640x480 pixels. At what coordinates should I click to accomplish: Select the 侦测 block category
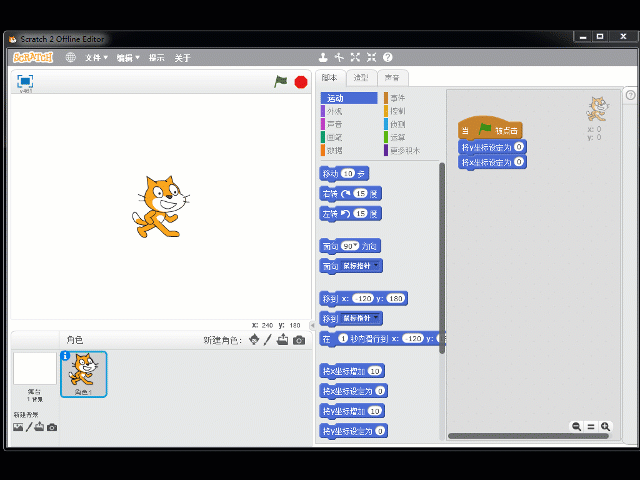(x=411, y=124)
